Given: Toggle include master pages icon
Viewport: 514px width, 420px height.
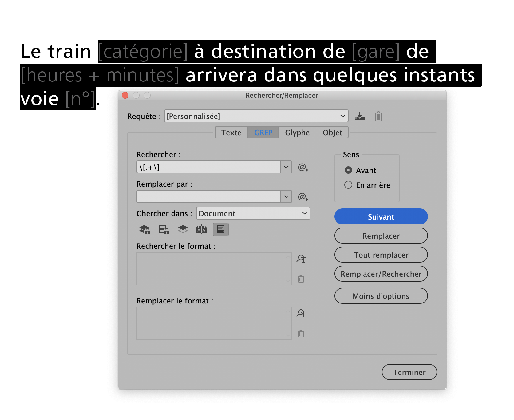Looking at the screenshot, I should tap(201, 229).
